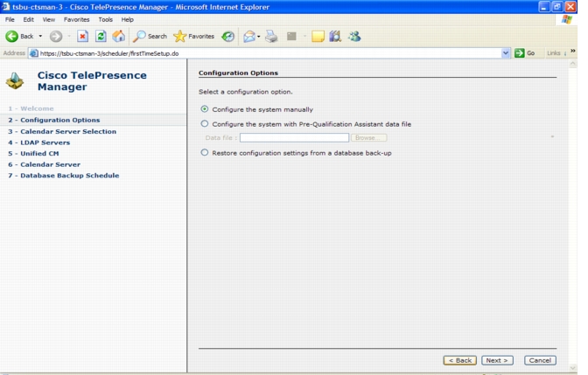Image resolution: width=588 pixels, height=375 pixels.
Task: Select step 2 - Configuration Options
Action: (x=54, y=120)
